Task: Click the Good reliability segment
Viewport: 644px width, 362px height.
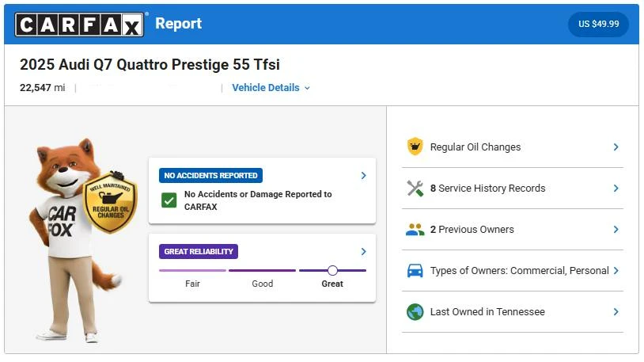Action: tap(263, 270)
